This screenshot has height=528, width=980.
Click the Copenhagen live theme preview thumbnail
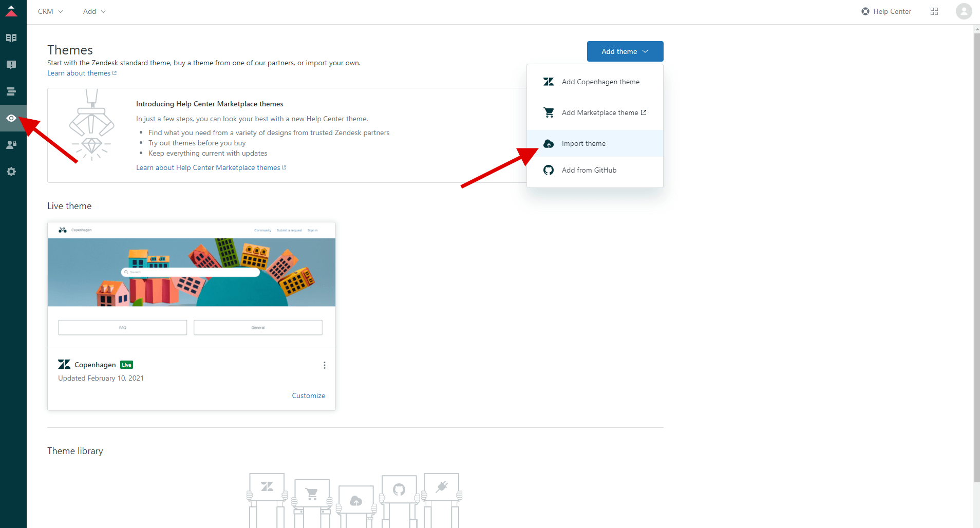pos(192,285)
